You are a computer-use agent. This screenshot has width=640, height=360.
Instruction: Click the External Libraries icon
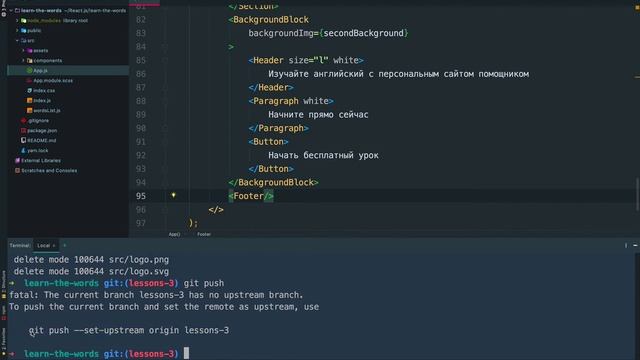pyautogui.click(x=18, y=160)
